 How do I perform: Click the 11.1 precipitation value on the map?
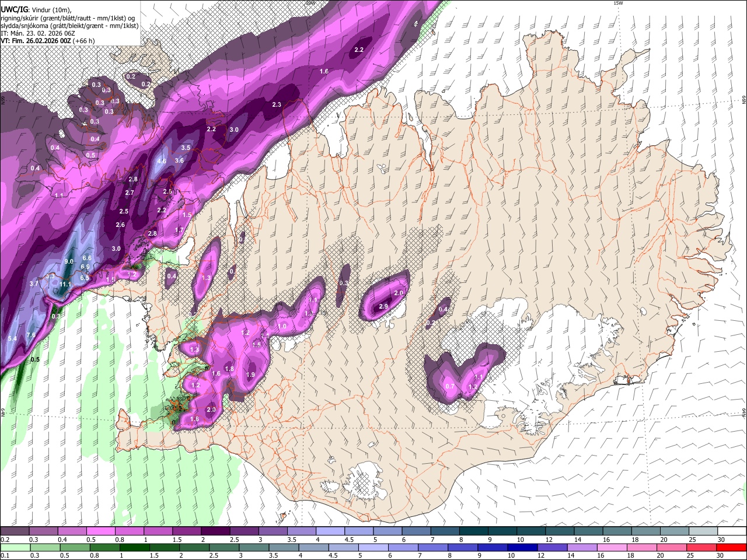[x=65, y=285]
